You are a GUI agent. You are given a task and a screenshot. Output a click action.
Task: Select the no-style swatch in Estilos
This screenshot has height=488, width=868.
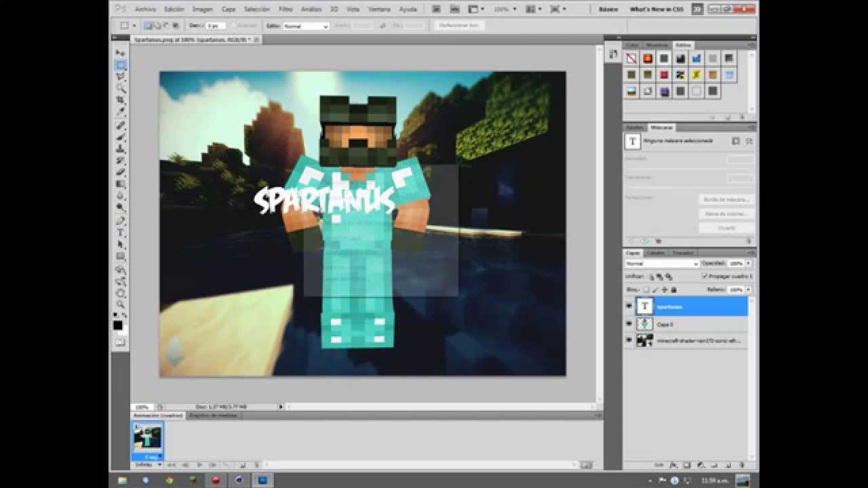tap(631, 58)
